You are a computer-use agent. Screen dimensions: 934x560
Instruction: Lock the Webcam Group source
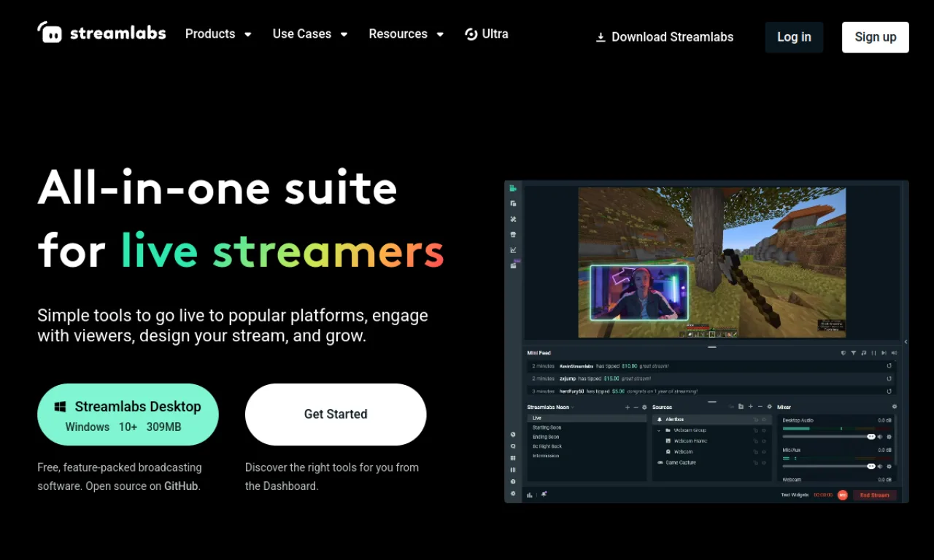[755, 430]
